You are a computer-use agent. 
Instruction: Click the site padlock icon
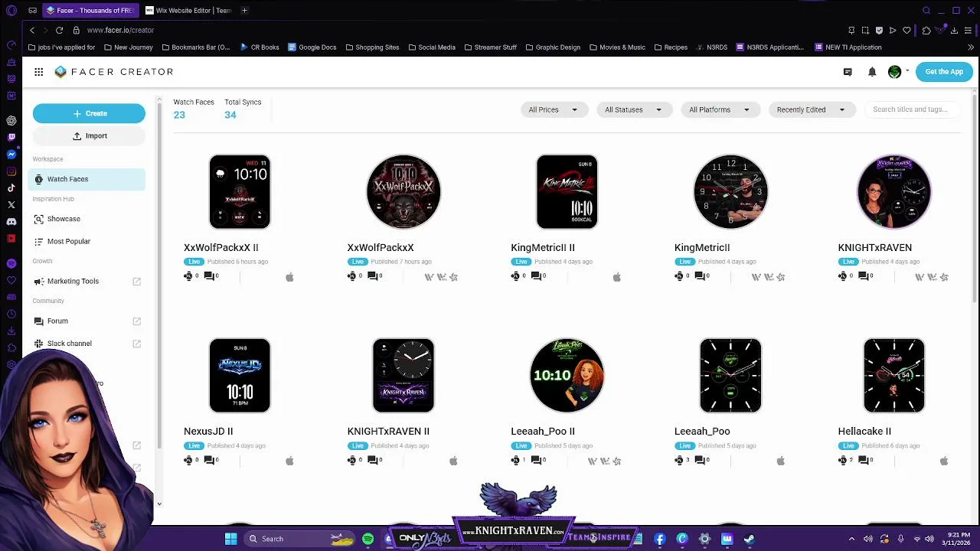click(x=76, y=31)
